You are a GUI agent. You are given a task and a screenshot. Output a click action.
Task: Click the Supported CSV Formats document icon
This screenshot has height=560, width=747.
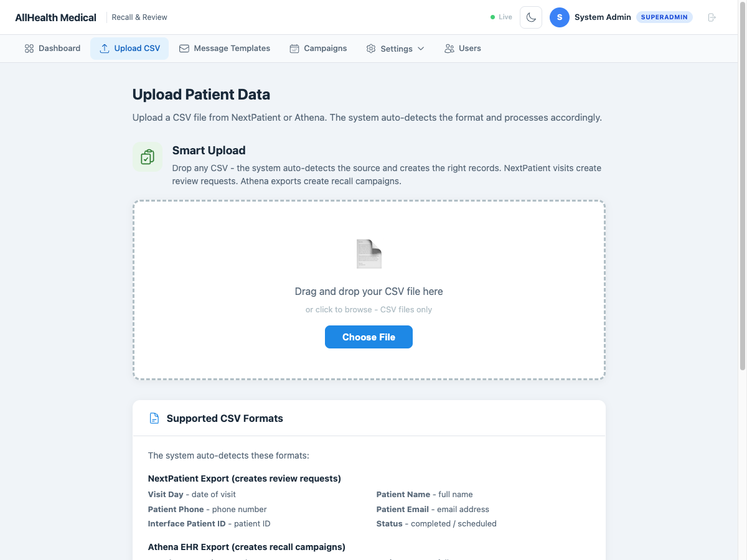154,418
